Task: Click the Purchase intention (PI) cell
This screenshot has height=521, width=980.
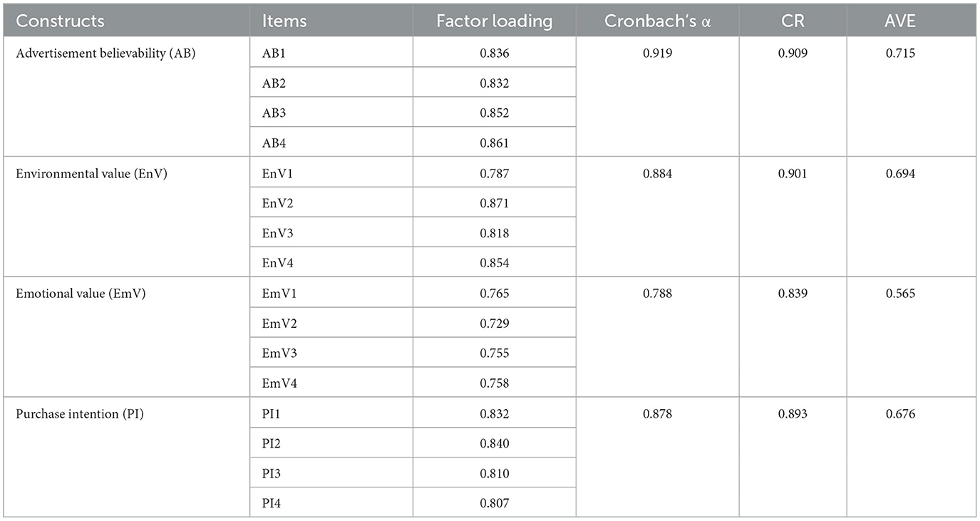Action: point(80,414)
